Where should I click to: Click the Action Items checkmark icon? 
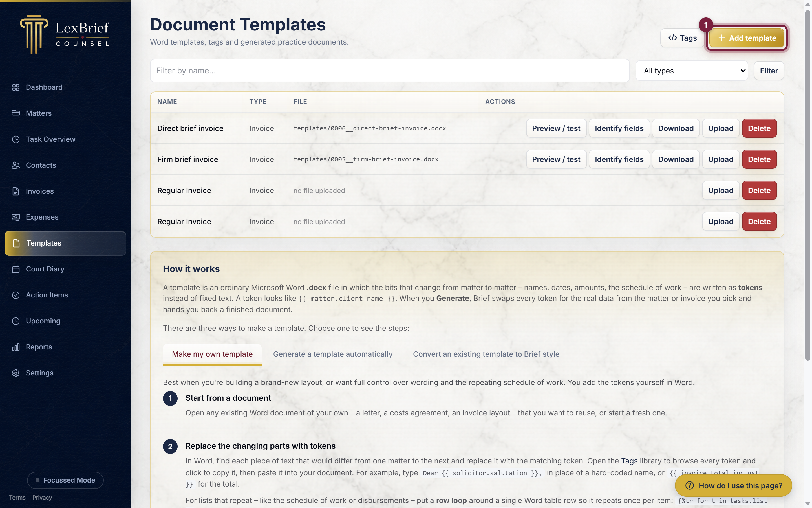point(16,295)
